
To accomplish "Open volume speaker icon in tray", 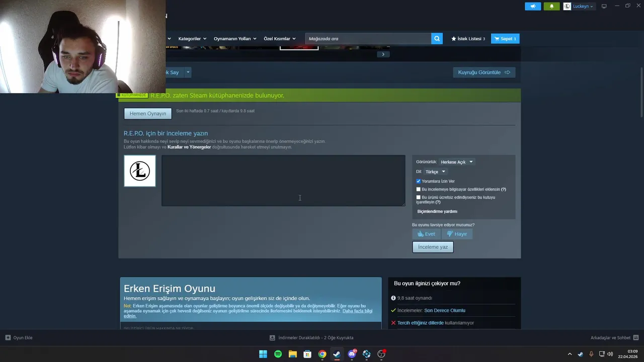I will pos(610,354).
